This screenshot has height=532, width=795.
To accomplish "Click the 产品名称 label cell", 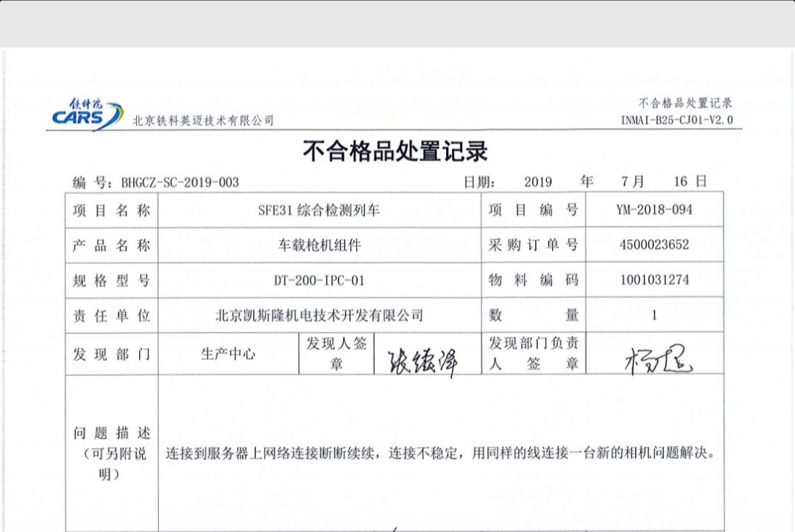I will point(112,245).
